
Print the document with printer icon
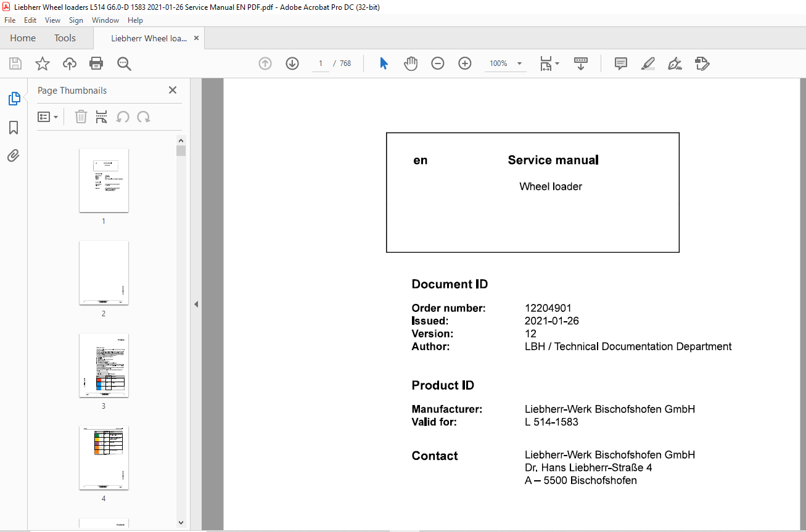click(96, 63)
